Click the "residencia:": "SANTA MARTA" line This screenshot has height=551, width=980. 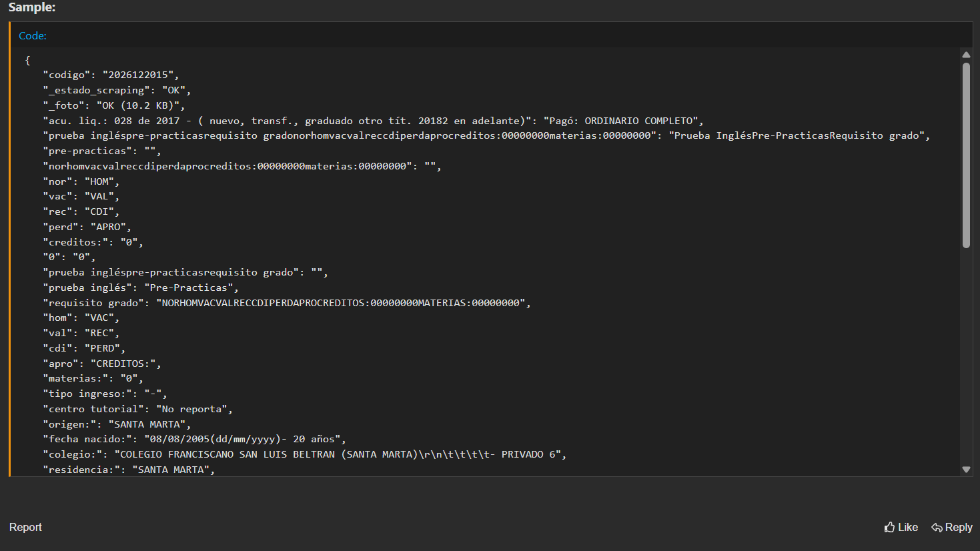pyautogui.click(x=129, y=470)
